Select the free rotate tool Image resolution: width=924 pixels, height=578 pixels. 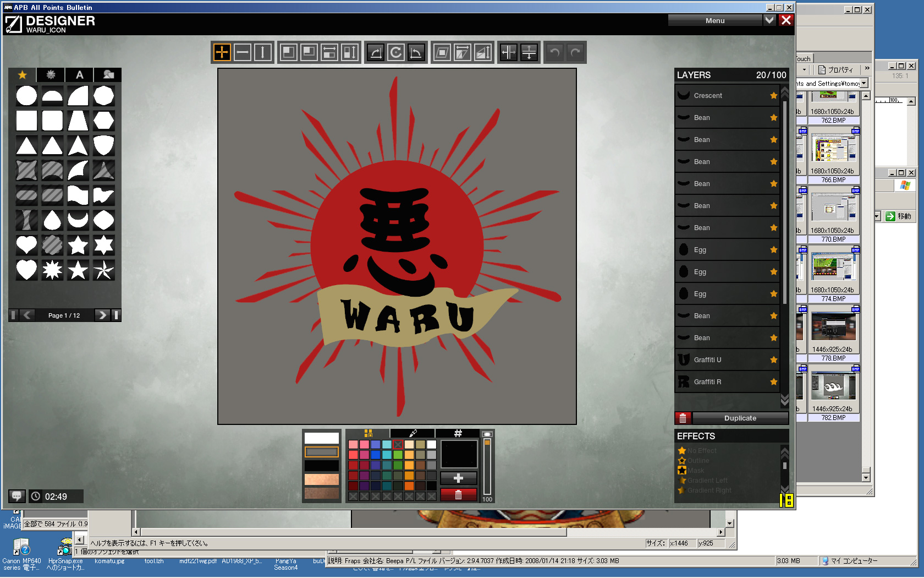coord(396,52)
